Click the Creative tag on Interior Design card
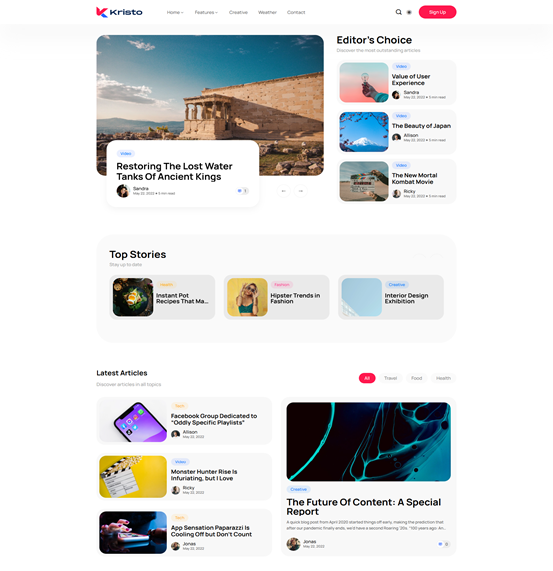The width and height of the screenshot is (553, 571). [397, 285]
